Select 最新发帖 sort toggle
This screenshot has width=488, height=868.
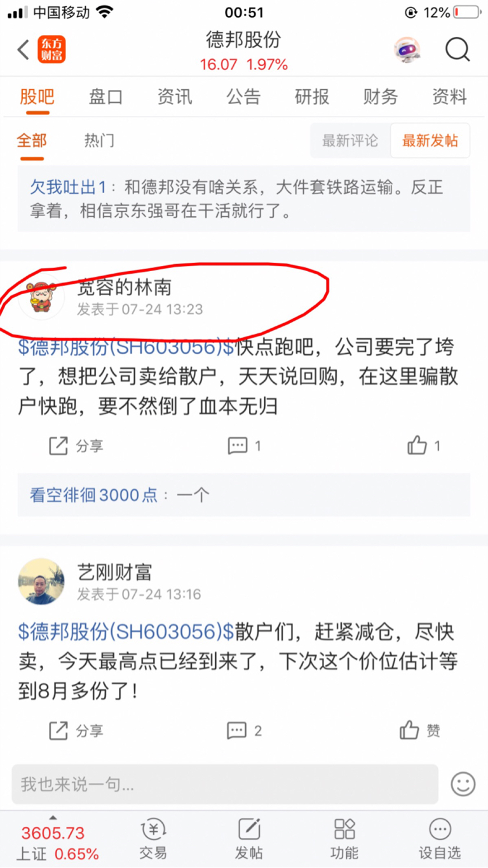(x=430, y=140)
